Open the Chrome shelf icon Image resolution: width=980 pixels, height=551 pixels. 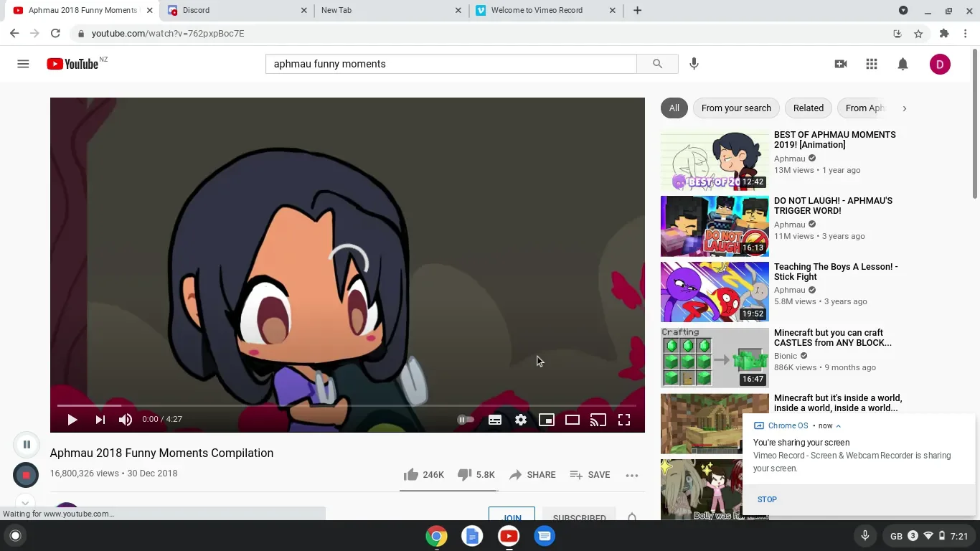click(436, 536)
